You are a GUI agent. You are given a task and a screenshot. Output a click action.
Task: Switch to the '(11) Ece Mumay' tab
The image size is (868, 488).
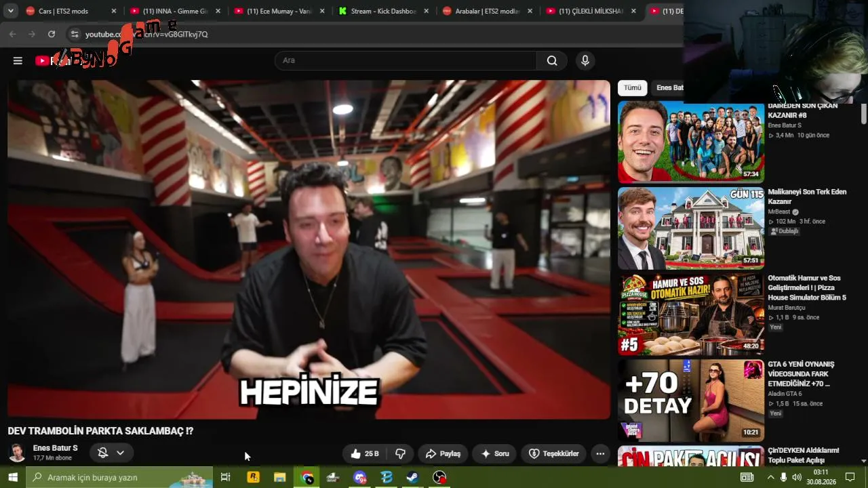[x=279, y=11]
